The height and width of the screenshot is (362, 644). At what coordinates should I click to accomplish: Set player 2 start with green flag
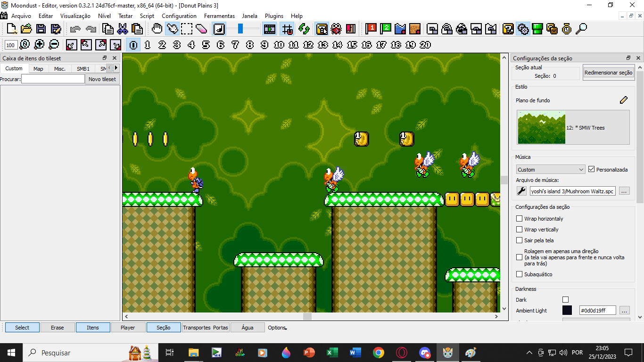tap(386, 29)
